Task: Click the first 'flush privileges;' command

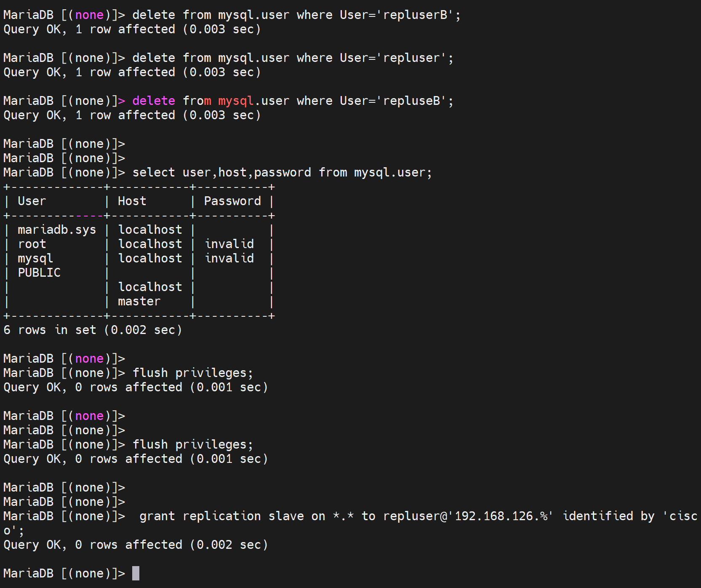Action: [x=192, y=373]
